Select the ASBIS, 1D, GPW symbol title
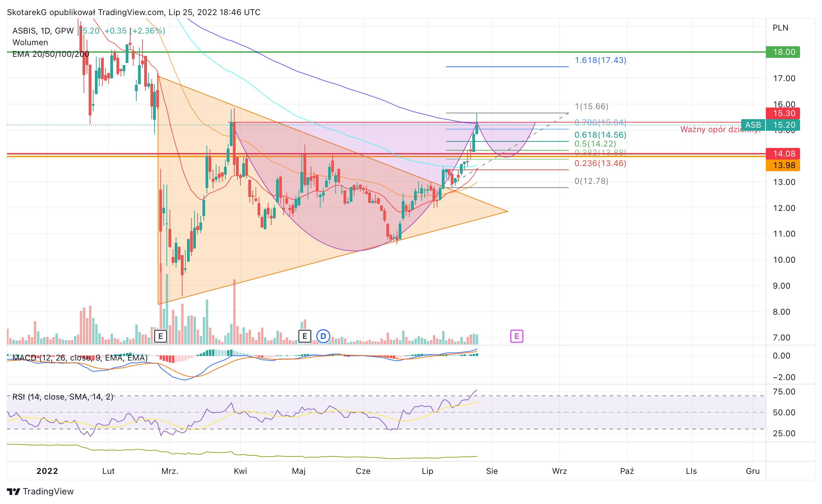Image resolution: width=822 pixels, height=504 pixels. click(43, 31)
